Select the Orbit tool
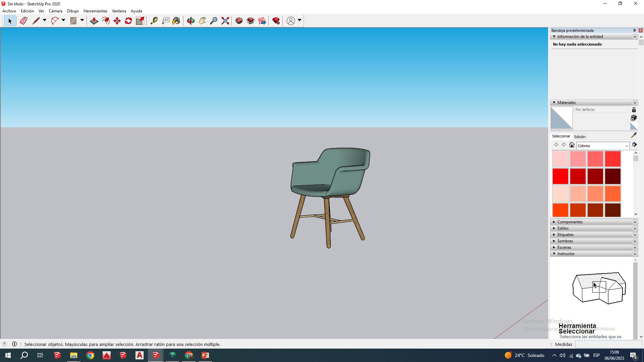 191,21
